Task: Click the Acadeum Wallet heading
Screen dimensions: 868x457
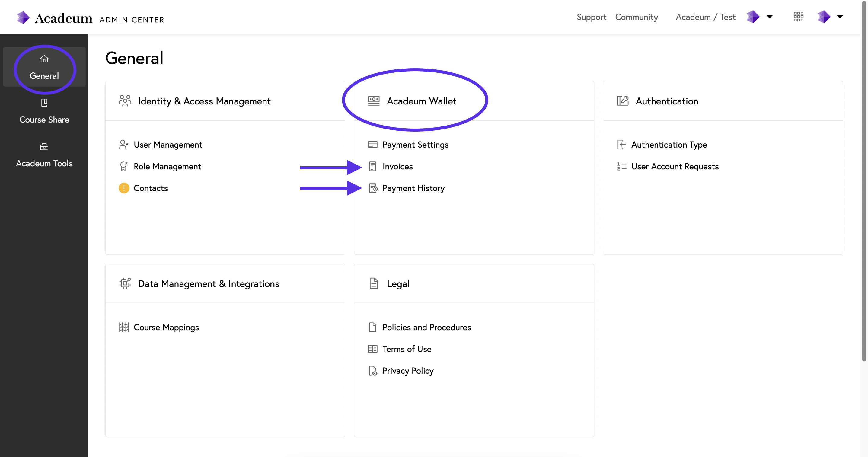Action: point(421,101)
